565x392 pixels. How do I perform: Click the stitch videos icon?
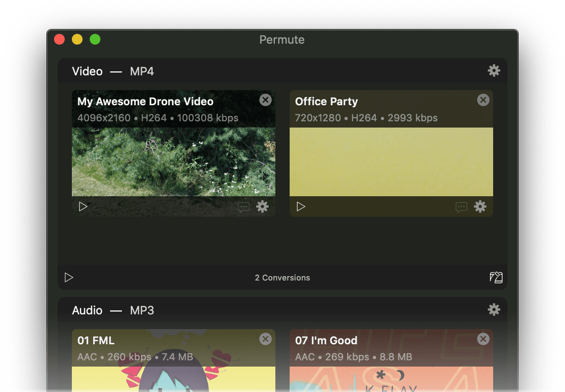point(496,277)
